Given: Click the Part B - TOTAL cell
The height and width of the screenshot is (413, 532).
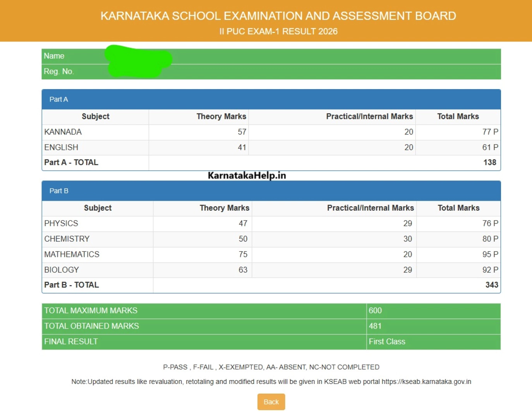Looking at the screenshot, I should (x=71, y=285).
